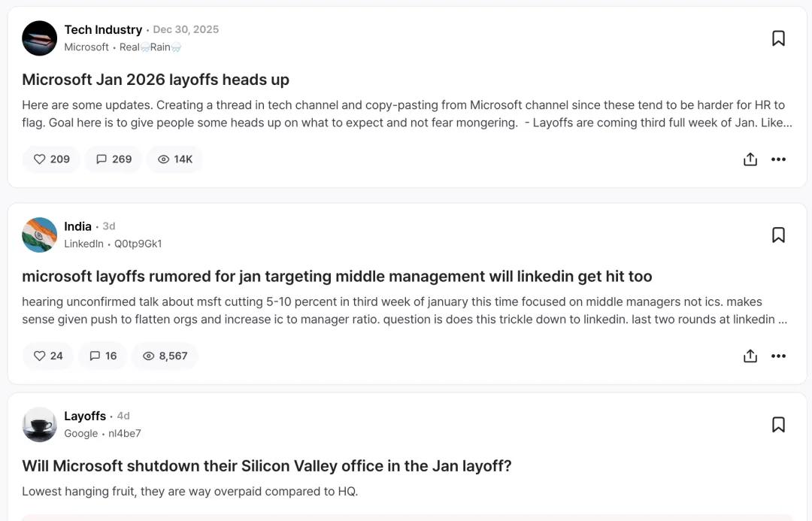Share the Microsoft Jan 2026 layoffs post

750,159
